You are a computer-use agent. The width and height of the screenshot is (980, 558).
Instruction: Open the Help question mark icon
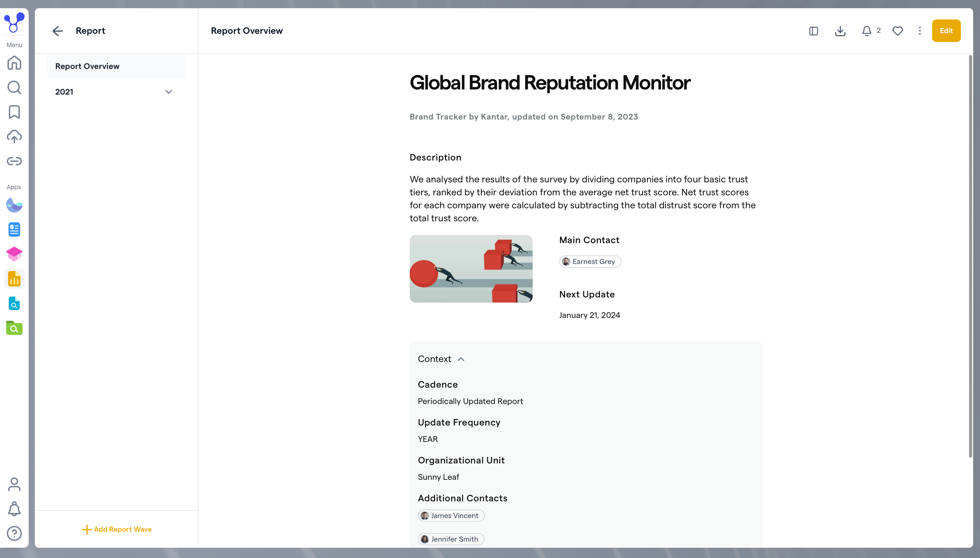pyautogui.click(x=14, y=533)
